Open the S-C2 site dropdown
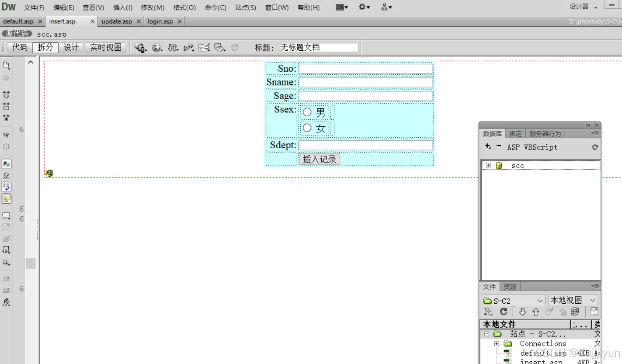The image size is (622, 364). click(513, 301)
